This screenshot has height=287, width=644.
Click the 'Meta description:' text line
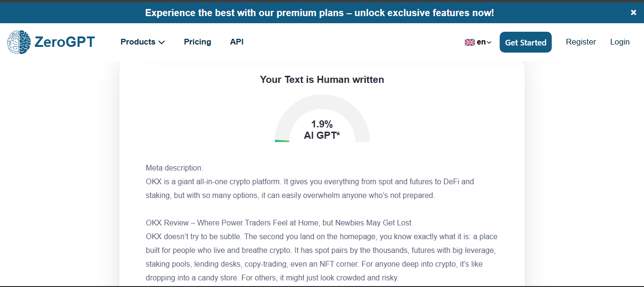point(174,168)
